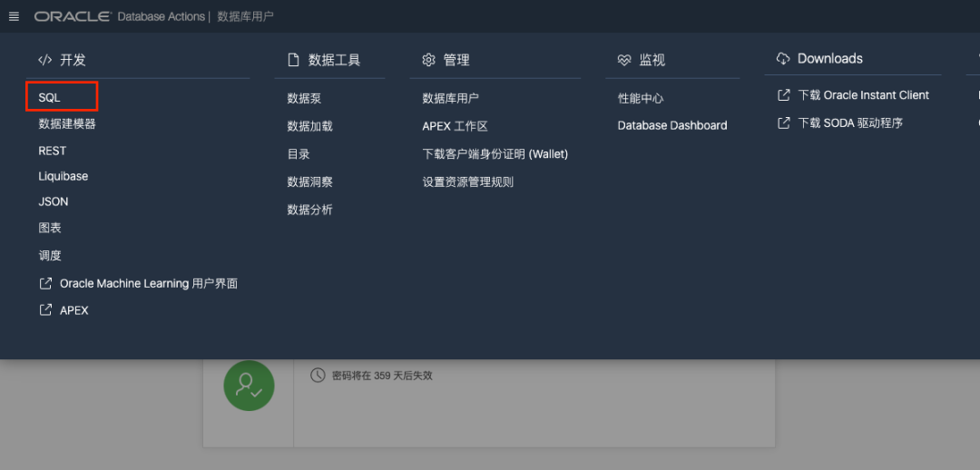Click 下载 Oracle Instant Client link
The image size is (980, 470).
point(864,95)
